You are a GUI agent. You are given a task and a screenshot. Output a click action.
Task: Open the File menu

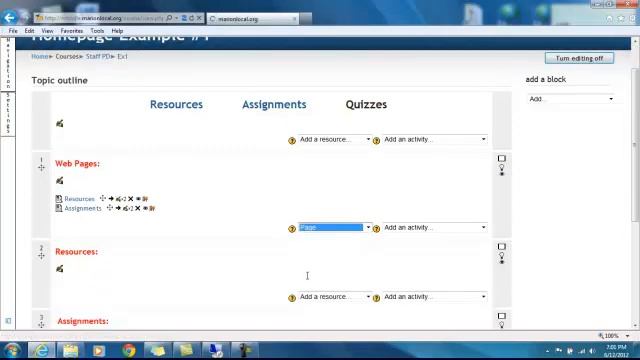click(x=13, y=31)
